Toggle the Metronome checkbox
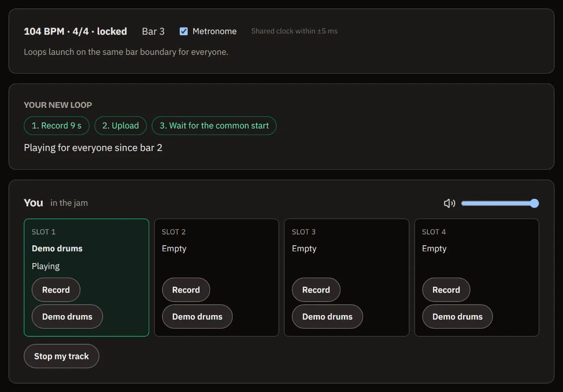Screen dimensions: 563x392 tap(184, 31)
